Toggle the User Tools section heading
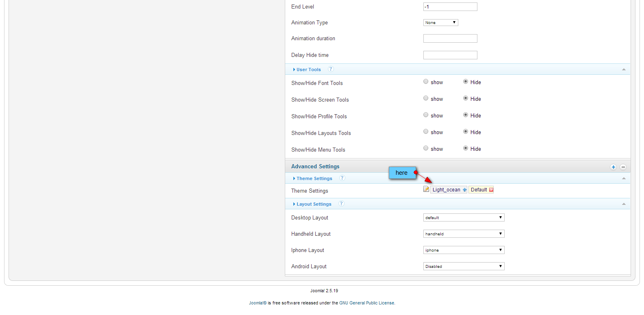 point(309,70)
